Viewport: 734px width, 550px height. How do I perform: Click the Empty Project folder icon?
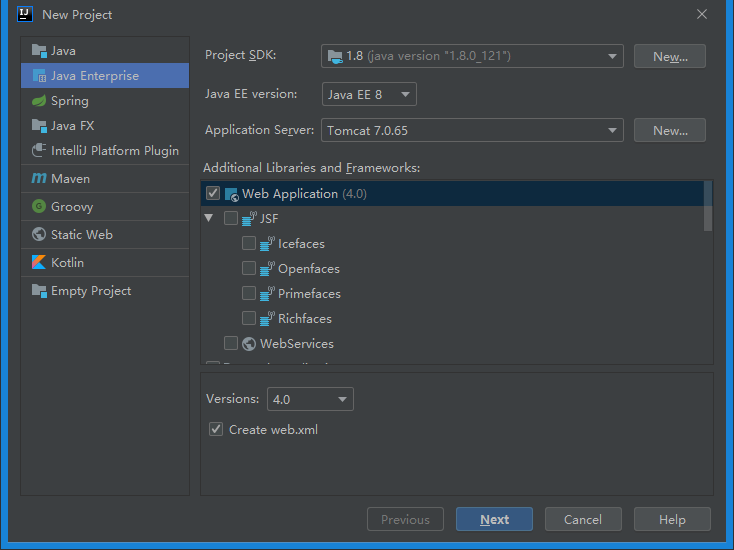(39, 291)
